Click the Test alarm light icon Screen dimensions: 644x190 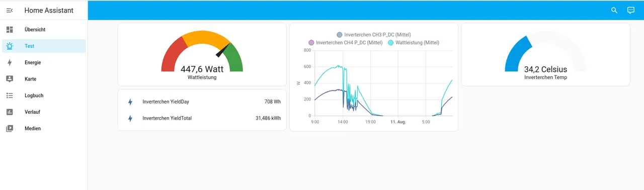10,46
